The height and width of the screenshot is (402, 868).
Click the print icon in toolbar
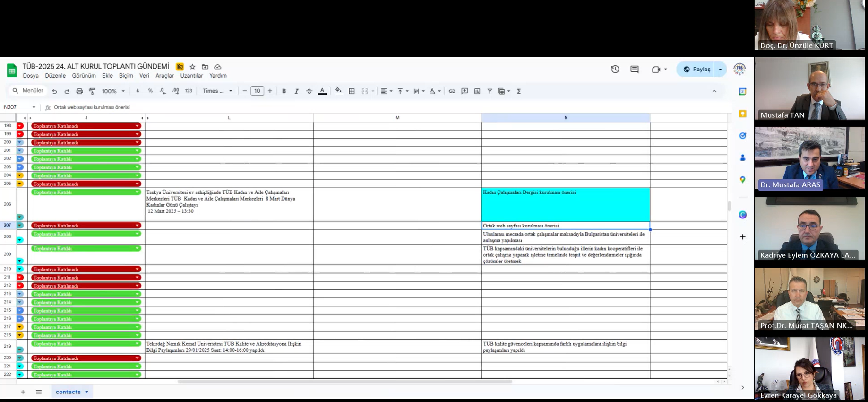(79, 91)
